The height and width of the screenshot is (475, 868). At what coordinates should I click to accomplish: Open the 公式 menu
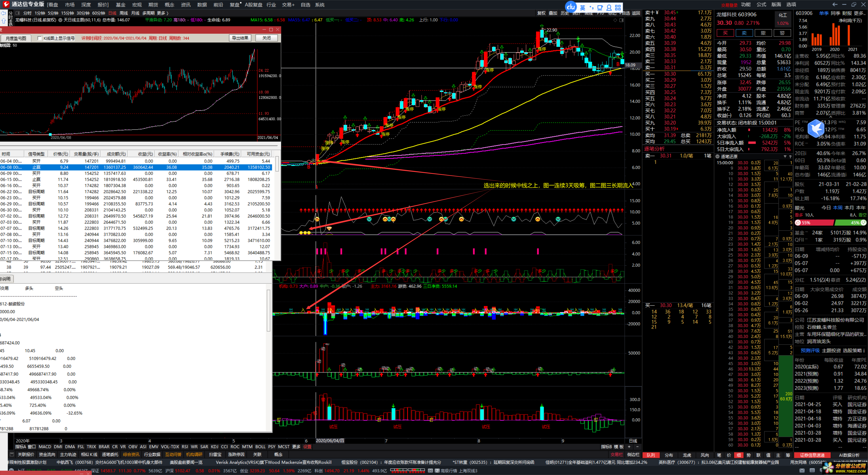761,4
